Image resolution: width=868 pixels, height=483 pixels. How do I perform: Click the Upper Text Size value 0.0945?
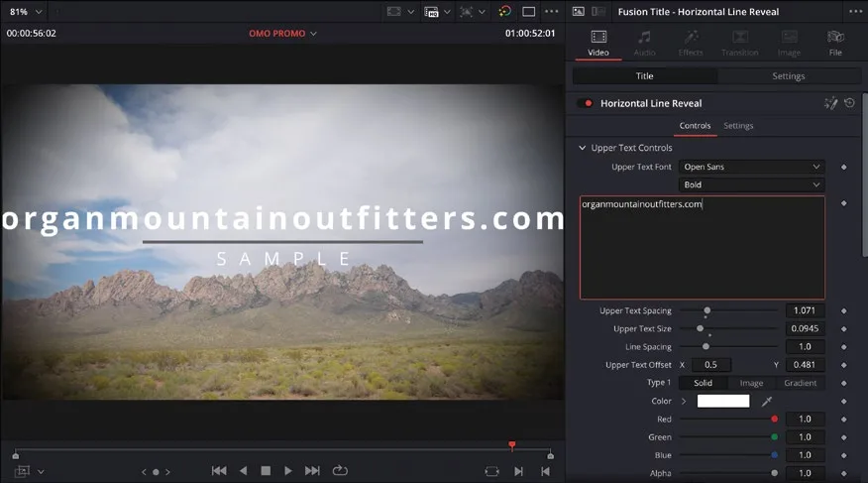click(x=805, y=328)
